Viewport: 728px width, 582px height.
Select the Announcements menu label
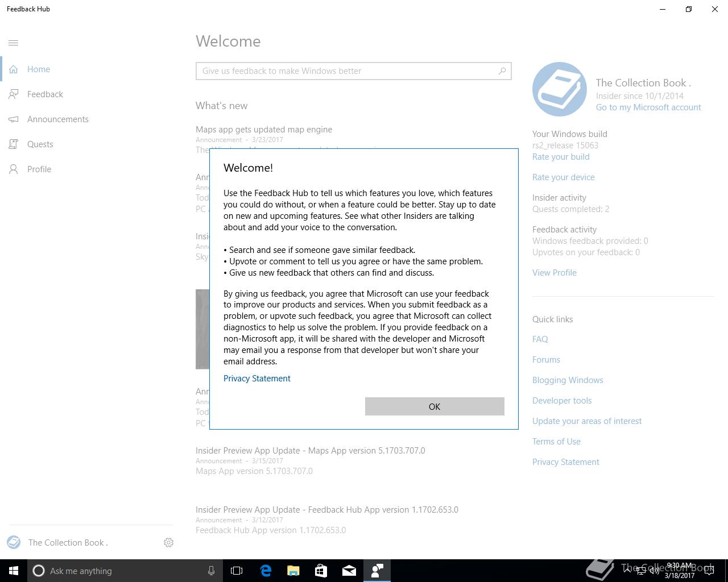click(x=58, y=119)
